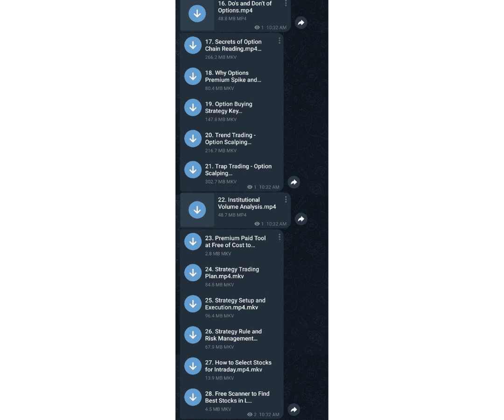Open three-dot menu for Institutional Volume Analysis message
The height and width of the screenshot is (420, 504).
286,200
